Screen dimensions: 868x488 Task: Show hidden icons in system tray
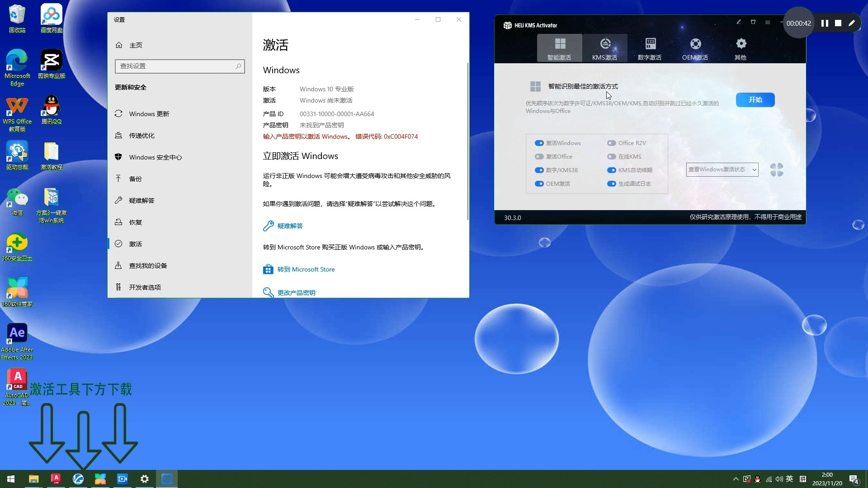click(x=736, y=479)
